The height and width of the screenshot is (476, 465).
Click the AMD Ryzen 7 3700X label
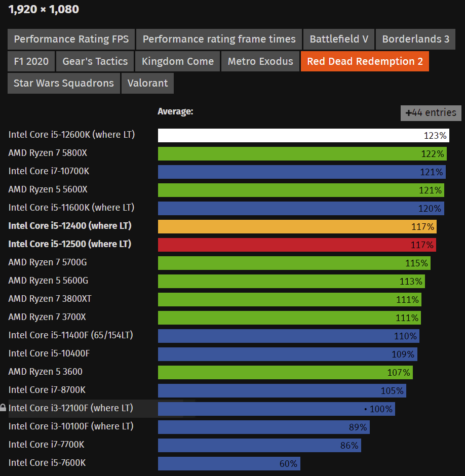47,317
